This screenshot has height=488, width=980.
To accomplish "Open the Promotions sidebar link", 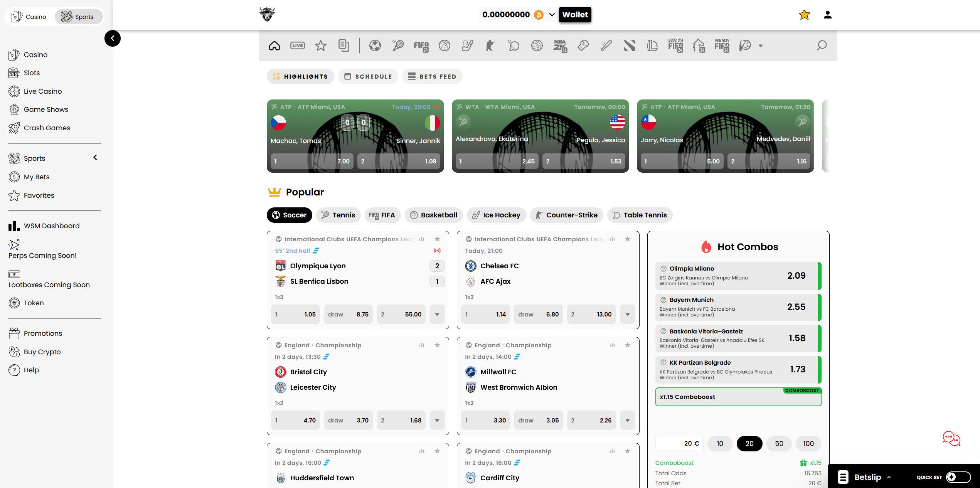I will coord(43,333).
